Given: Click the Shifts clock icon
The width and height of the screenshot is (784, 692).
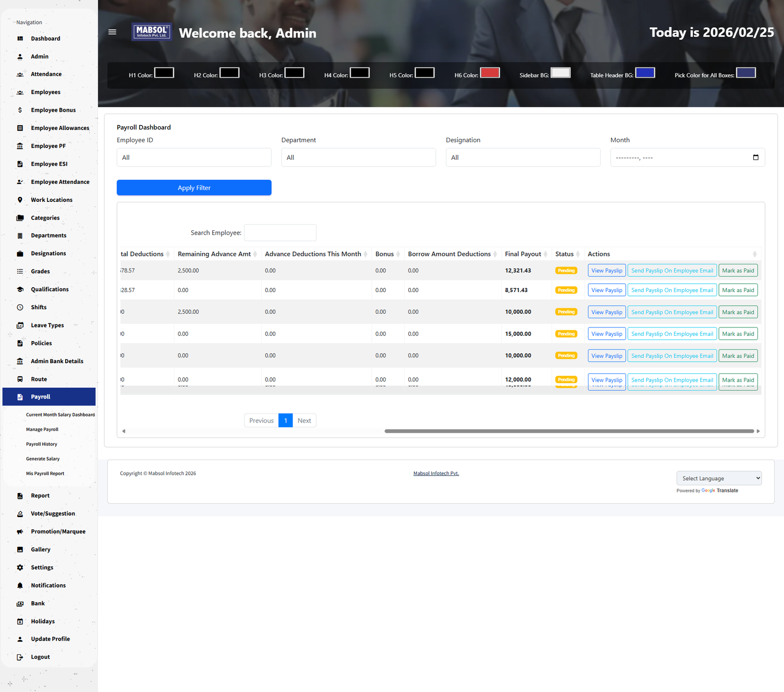Looking at the screenshot, I should coord(20,307).
